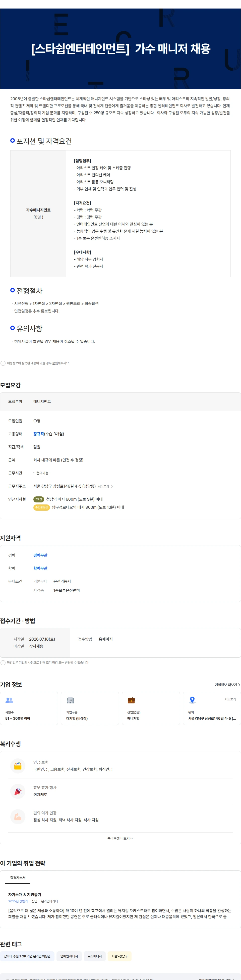Open the 문의 link in the notice

55,363
